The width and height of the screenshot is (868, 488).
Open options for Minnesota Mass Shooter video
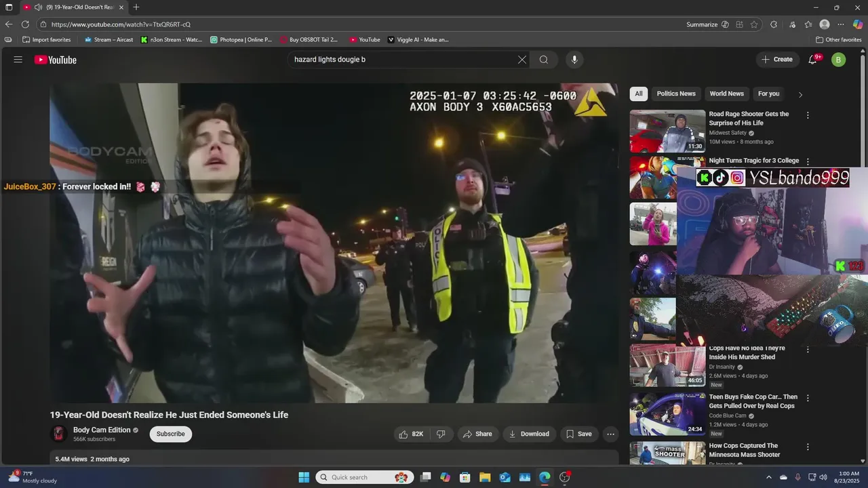808,447
